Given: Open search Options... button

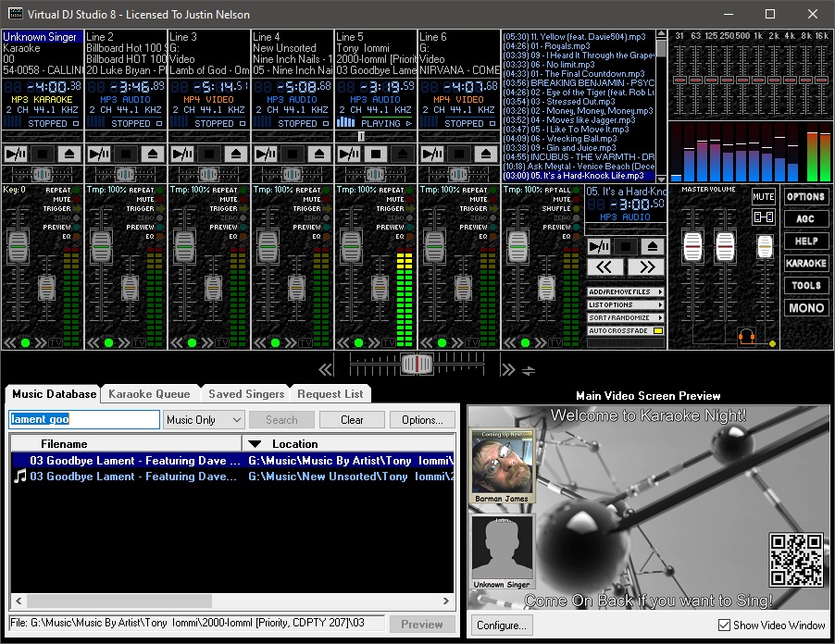Looking at the screenshot, I should coord(422,420).
